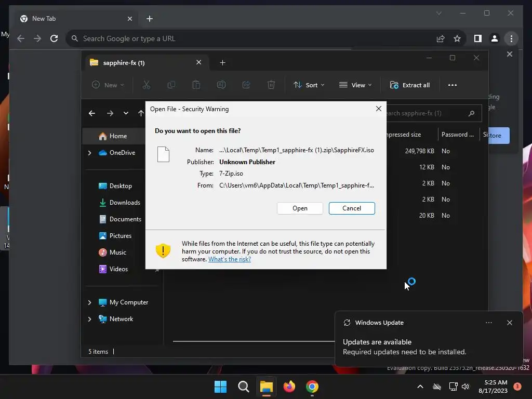Show hidden icons in system tray

click(420, 387)
